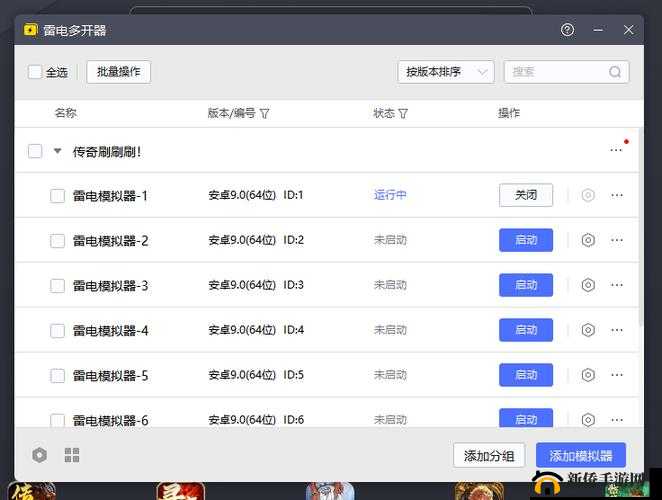Click 未启动 status of 雷电模拟器-3
Image resolution: width=662 pixels, height=500 pixels.
click(x=390, y=285)
